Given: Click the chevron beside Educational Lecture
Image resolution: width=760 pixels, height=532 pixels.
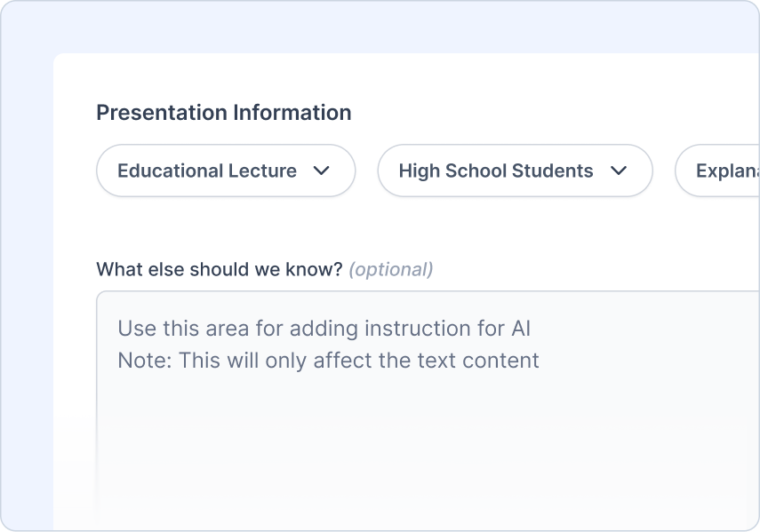Looking at the screenshot, I should click(x=322, y=171).
